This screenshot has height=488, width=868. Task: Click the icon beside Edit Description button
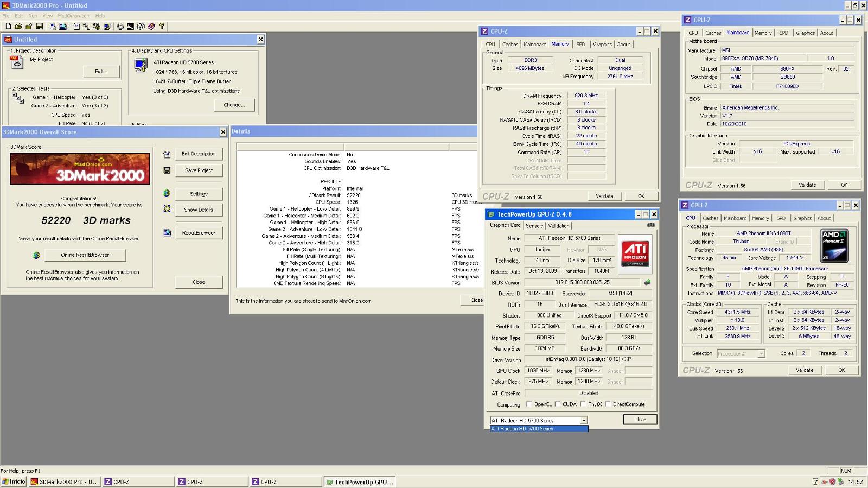[x=167, y=154]
